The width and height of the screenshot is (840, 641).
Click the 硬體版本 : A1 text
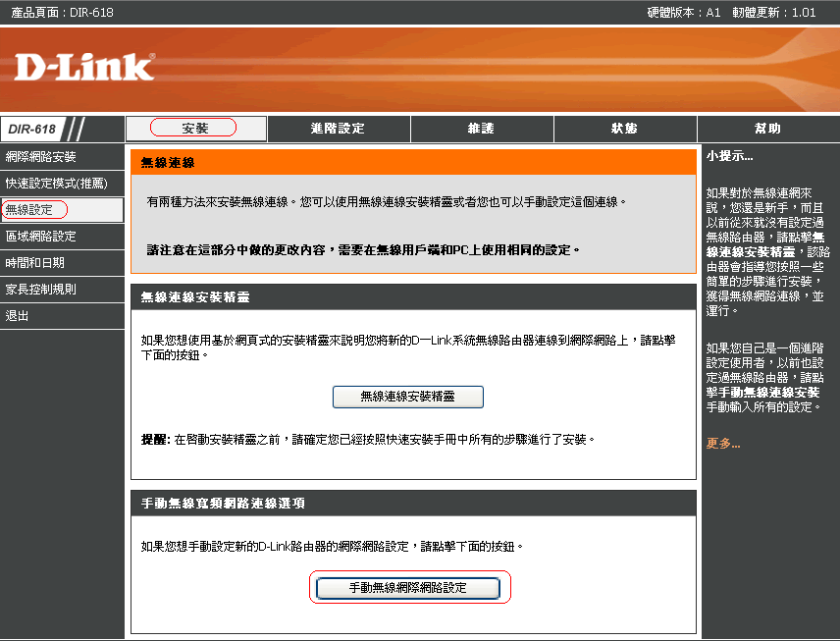click(x=684, y=13)
